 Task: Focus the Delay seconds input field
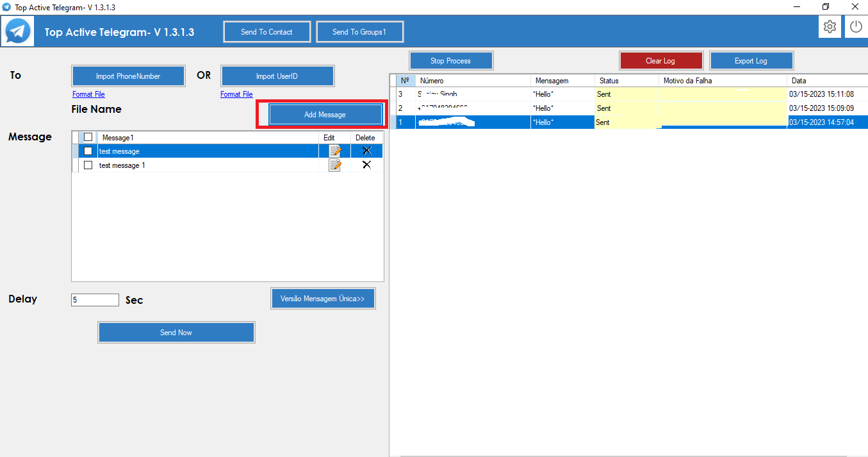coord(95,300)
